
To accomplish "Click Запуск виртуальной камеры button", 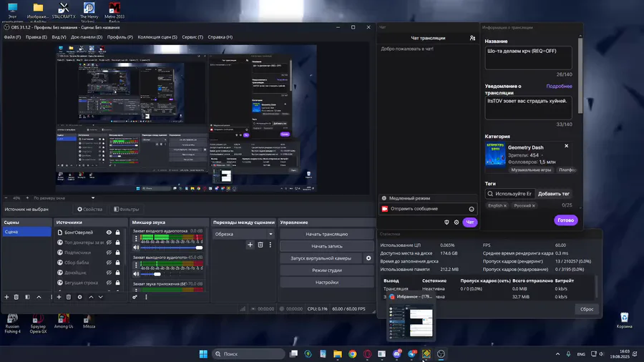I will (x=321, y=258).
